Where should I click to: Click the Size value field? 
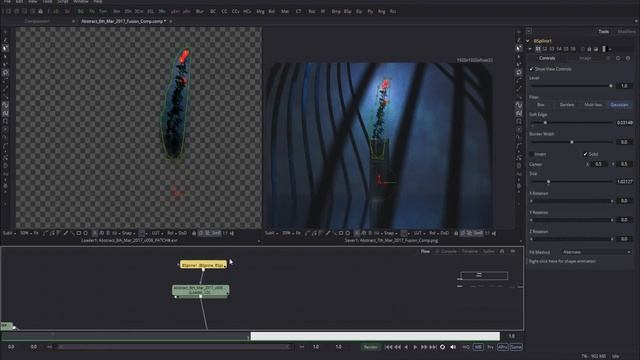point(624,182)
